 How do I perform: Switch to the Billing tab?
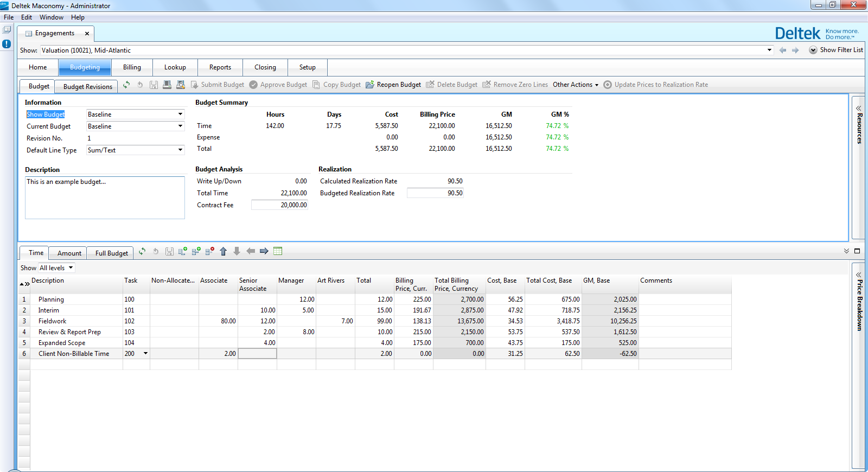coord(132,67)
